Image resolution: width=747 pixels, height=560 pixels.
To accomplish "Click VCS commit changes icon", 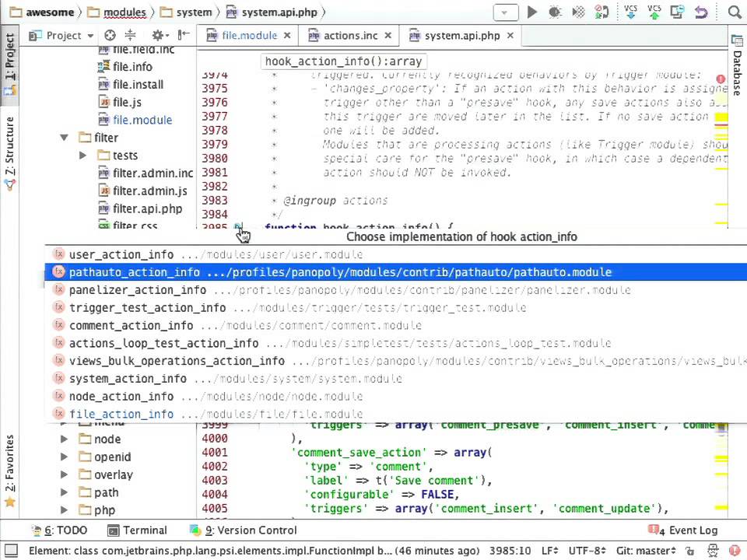I will (x=654, y=12).
